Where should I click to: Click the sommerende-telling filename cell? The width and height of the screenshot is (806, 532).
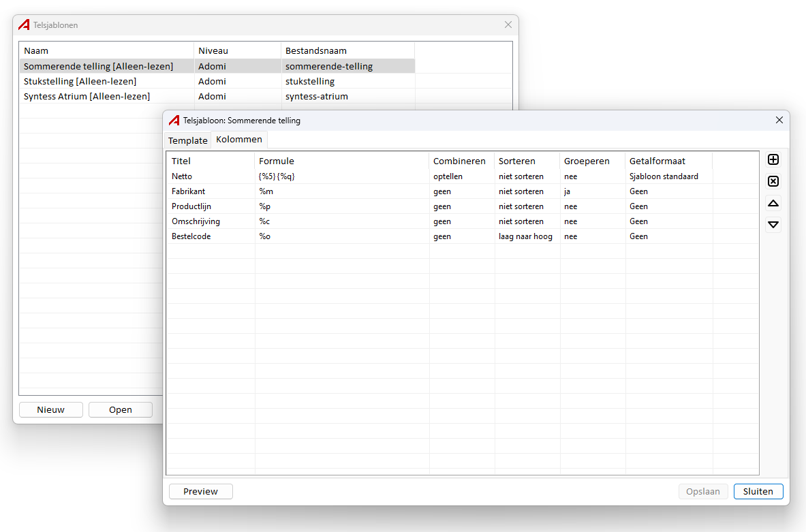tap(348, 66)
